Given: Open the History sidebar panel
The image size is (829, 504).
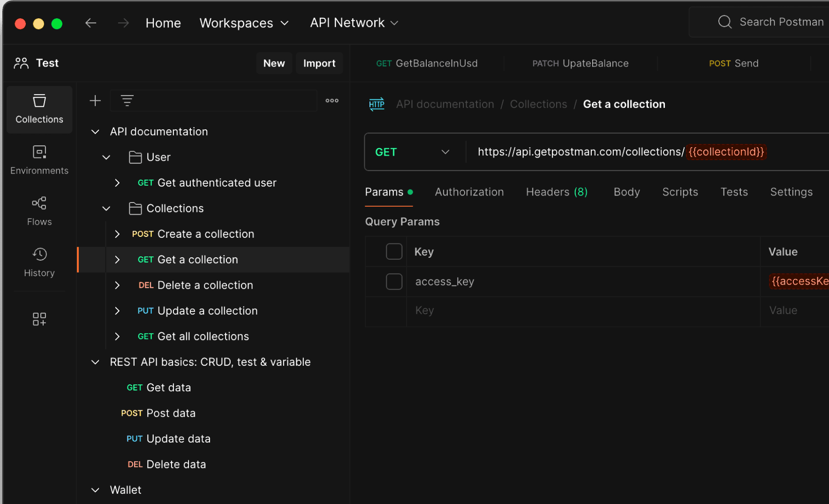Looking at the screenshot, I should pyautogui.click(x=39, y=263).
